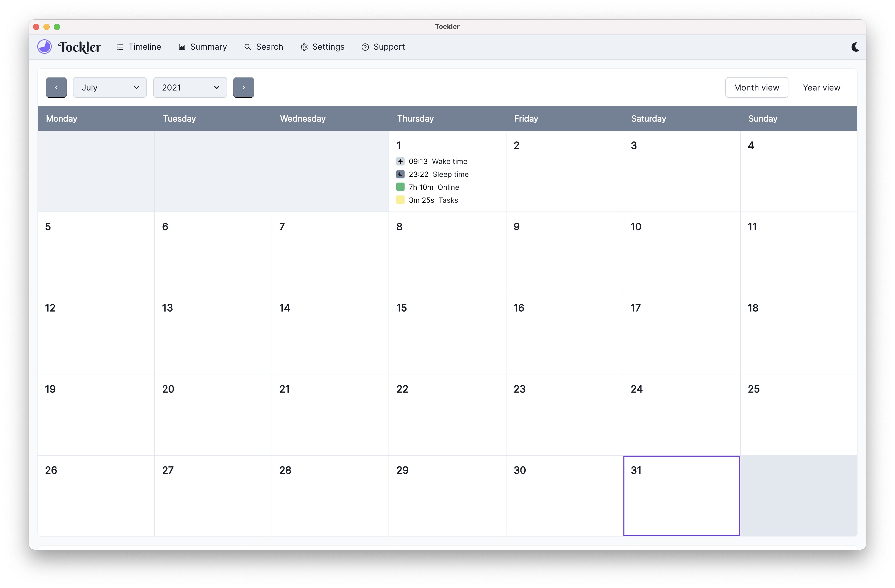The width and height of the screenshot is (895, 588).
Task: Click the macOS green fullscreen button
Action: pyautogui.click(x=57, y=27)
